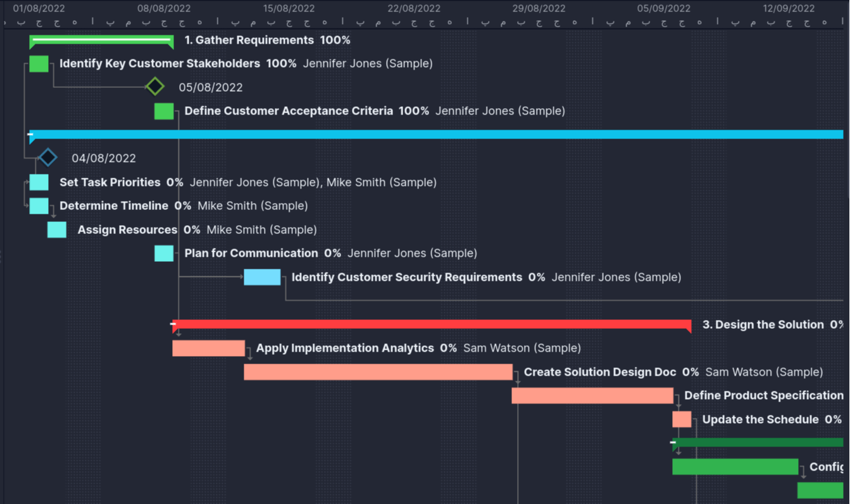
Task: Click the Identify Key Customer Stakeholders task bar
Action: [x=39, y=63]
